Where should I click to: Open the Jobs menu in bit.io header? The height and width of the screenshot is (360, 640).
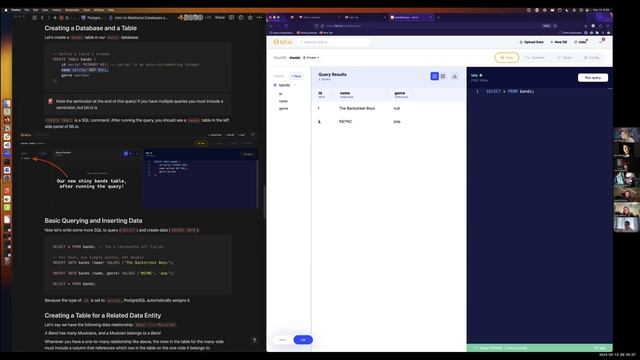(581, 42)
